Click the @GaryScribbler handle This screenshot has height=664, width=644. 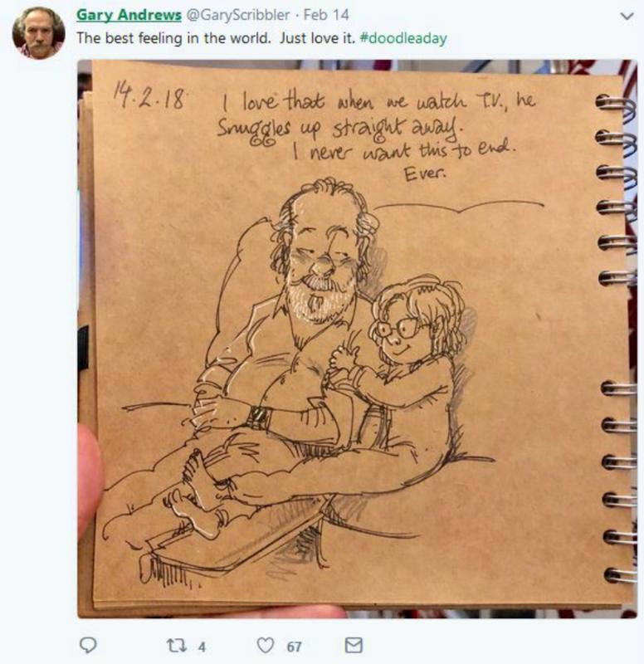coord(238,15)
